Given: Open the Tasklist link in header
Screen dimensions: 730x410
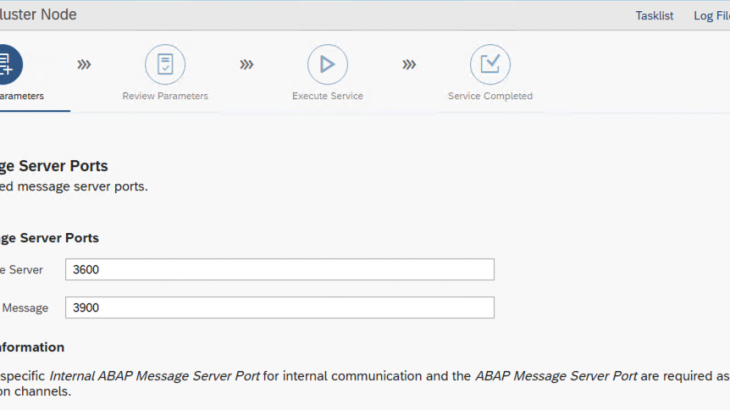Looking at the screenshot, I should click(x=654, y=16).
